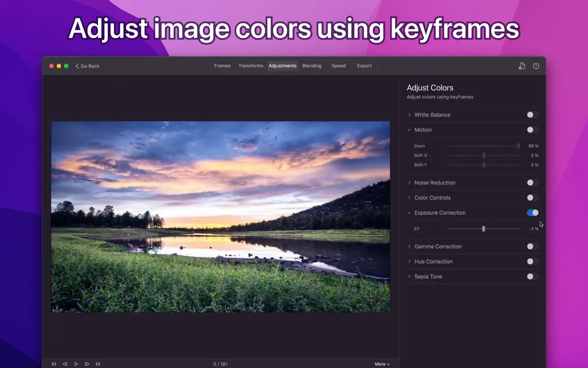The height and width of the screenshot is (368, 588).
Task: Open the document settings icon
Action: point(522,66)
